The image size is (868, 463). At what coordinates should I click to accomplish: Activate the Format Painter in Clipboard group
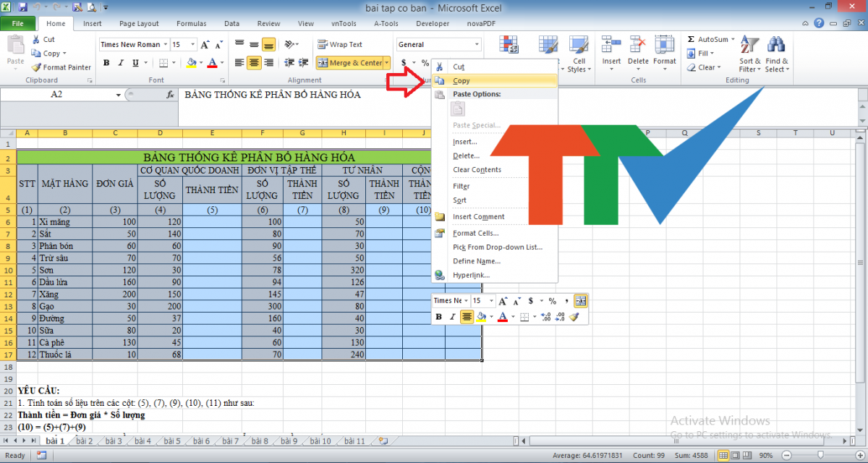[61, 67]
